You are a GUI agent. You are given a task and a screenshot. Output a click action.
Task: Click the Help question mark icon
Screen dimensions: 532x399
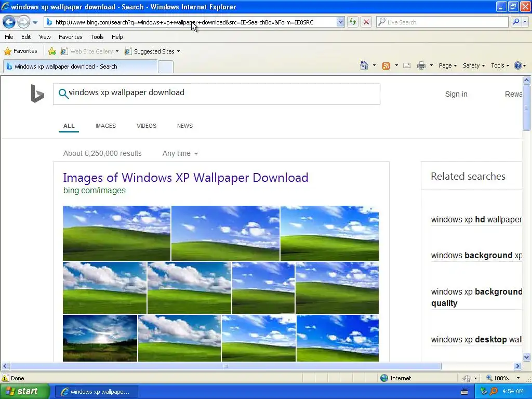pyautogui.click(x=517, y=65)
